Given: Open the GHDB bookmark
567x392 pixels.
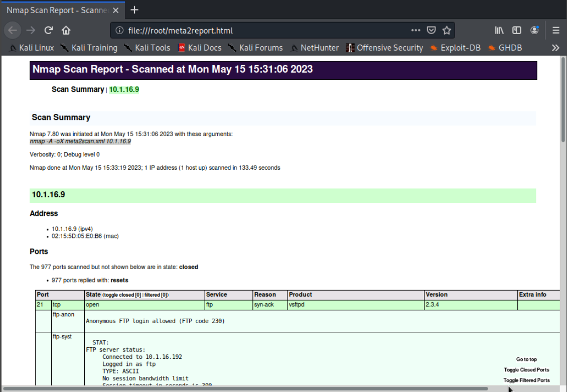Looking at the screenshot, I should (x=505, y=48).
